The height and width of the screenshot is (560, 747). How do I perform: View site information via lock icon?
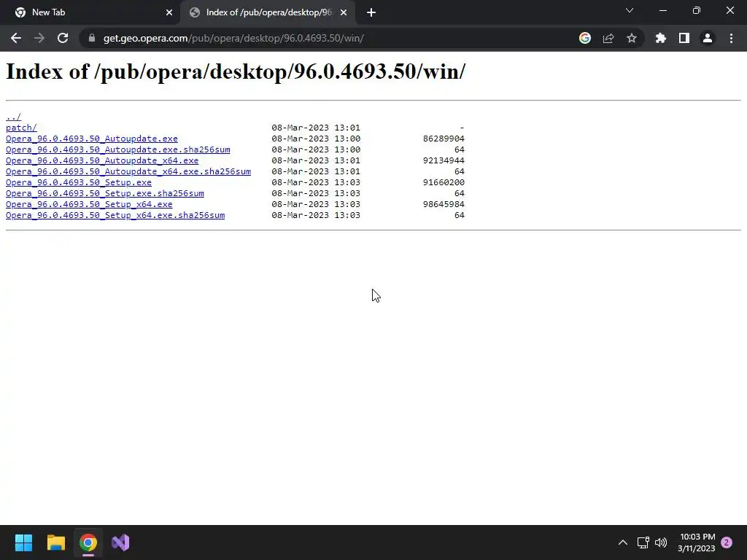[92, 38]
